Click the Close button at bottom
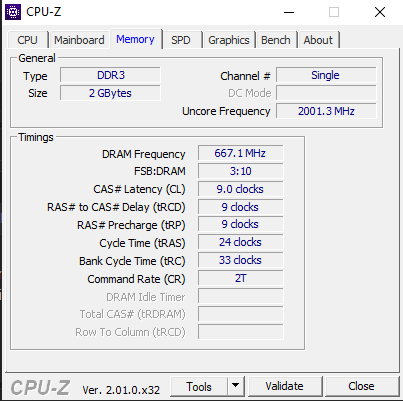Viewport: 403px width, 401px height. pos(361,386)
